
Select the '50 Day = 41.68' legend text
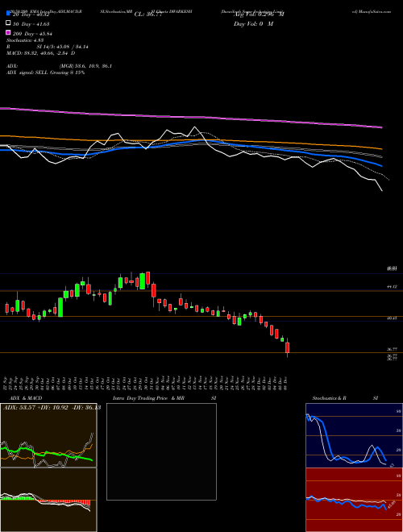(x=31, y=23)
